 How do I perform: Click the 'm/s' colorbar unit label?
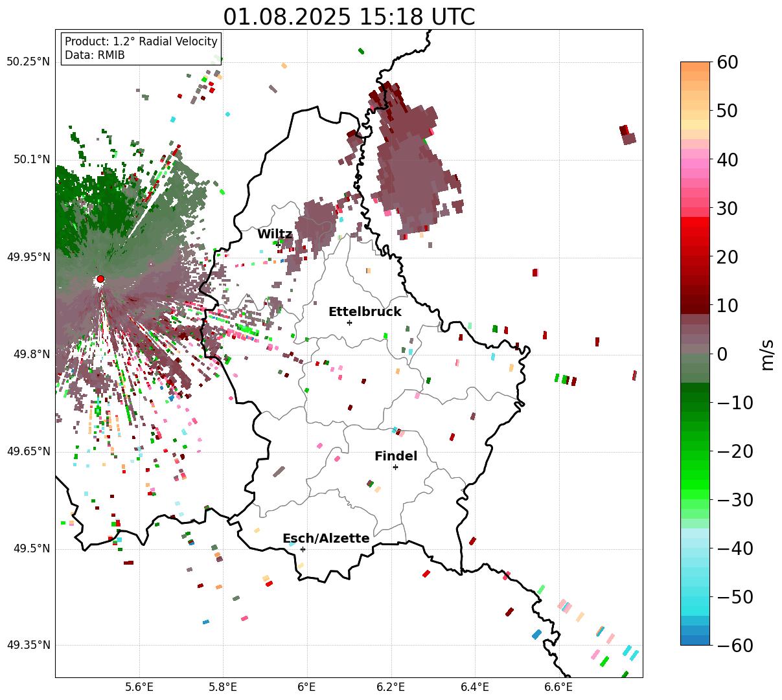point(768,354)
